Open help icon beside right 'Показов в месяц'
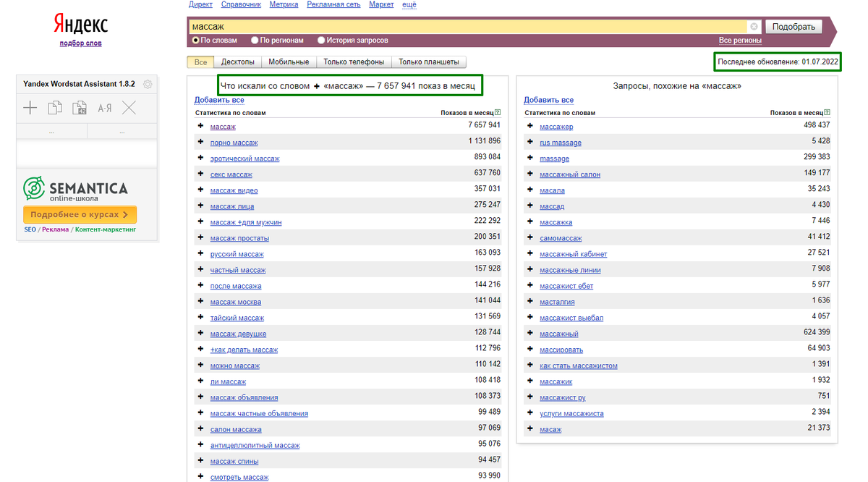 coord(827,113)
